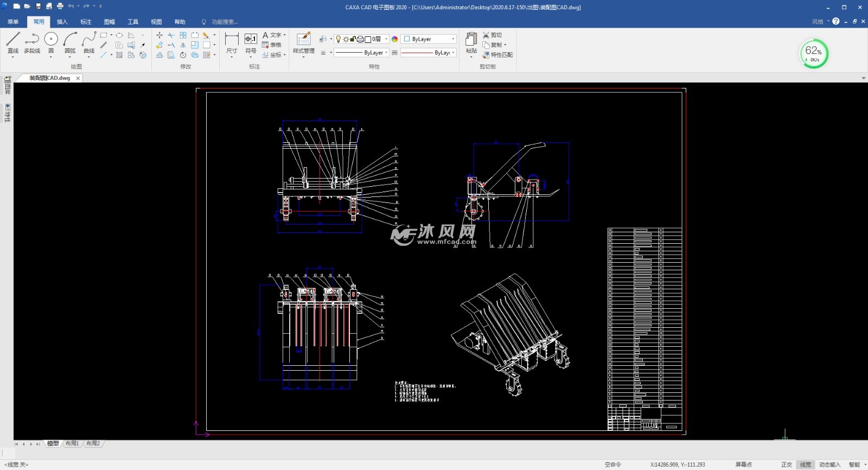Click the color wheel picker icon
The image size is (868, 470).
coord(395,39)
